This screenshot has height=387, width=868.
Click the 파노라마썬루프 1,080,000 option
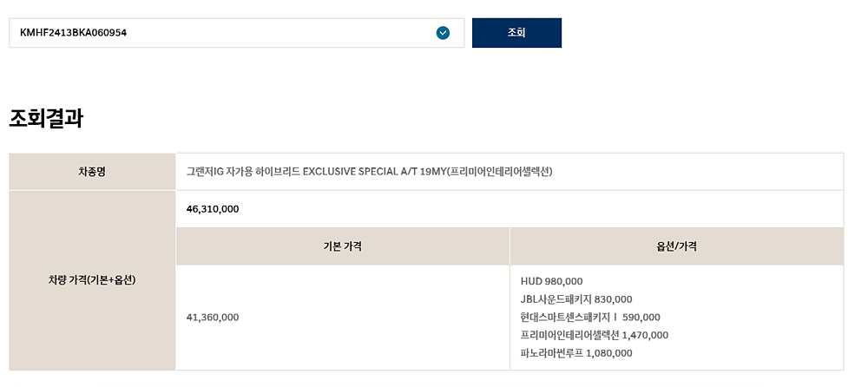point(576,353)
